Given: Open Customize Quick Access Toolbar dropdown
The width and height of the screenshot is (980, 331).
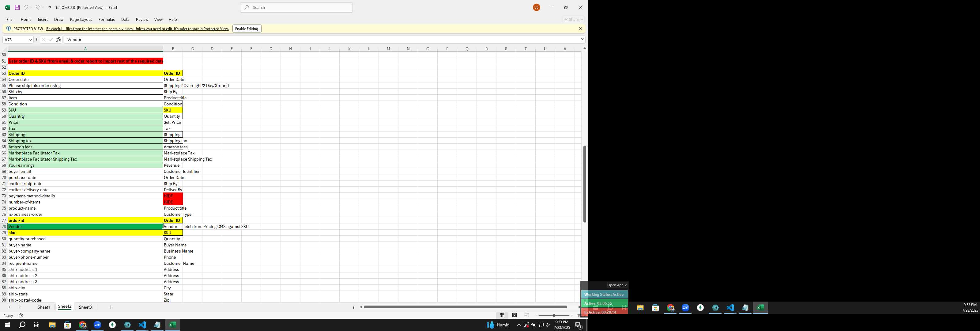Looking at the screenshot, I should click(50, 8).
